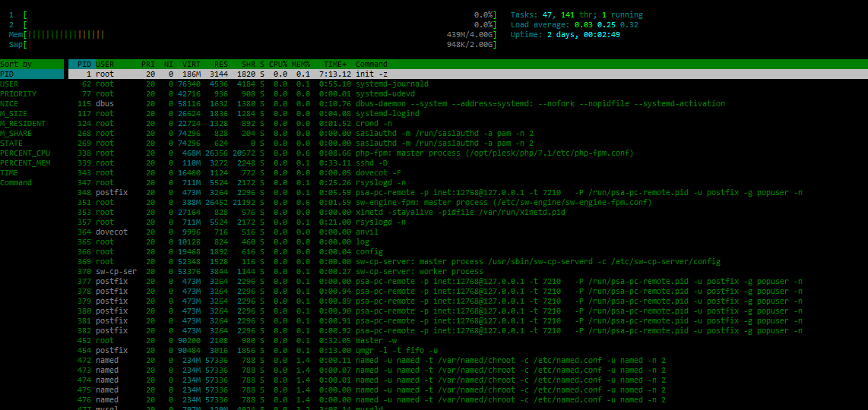868x410 pixels.
Task: Click the VIRT column header
Action: [x=192, y=65]
